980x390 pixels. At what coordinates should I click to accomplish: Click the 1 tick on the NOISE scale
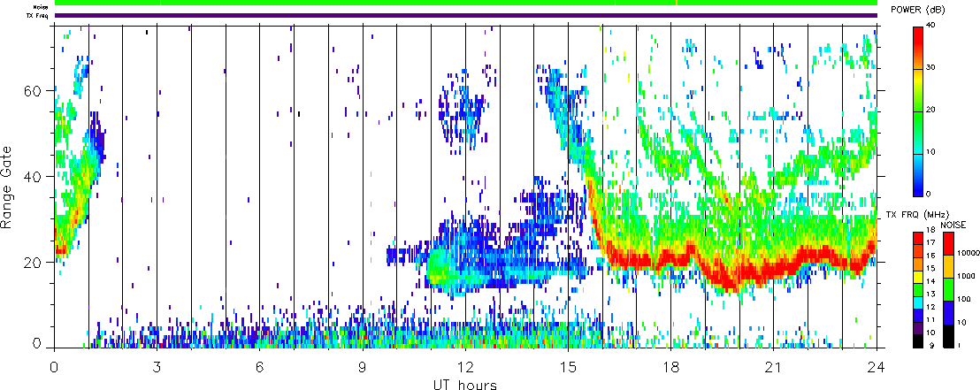point(959,346)
